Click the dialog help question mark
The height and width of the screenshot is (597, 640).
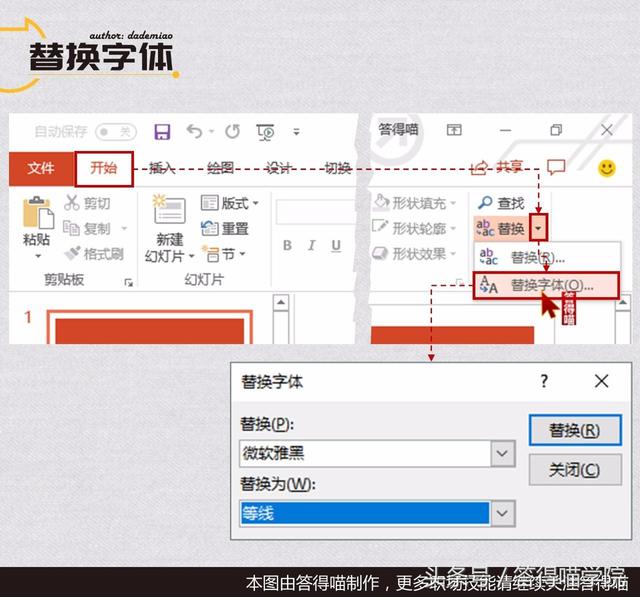click(x=544, y=382)
